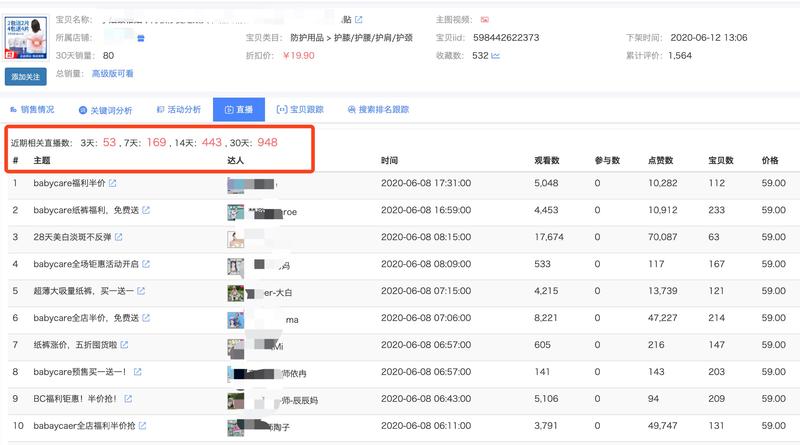Click the 观看数 column header
The height and width of the screenshot is (445, 800).
[x=547, y=160]
